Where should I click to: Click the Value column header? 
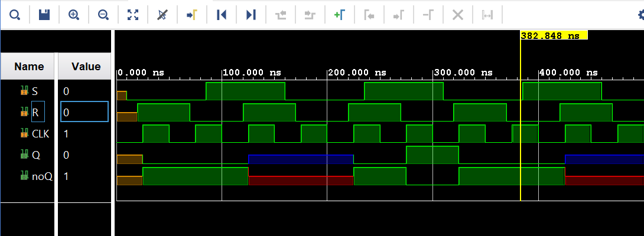coord(84,66)
